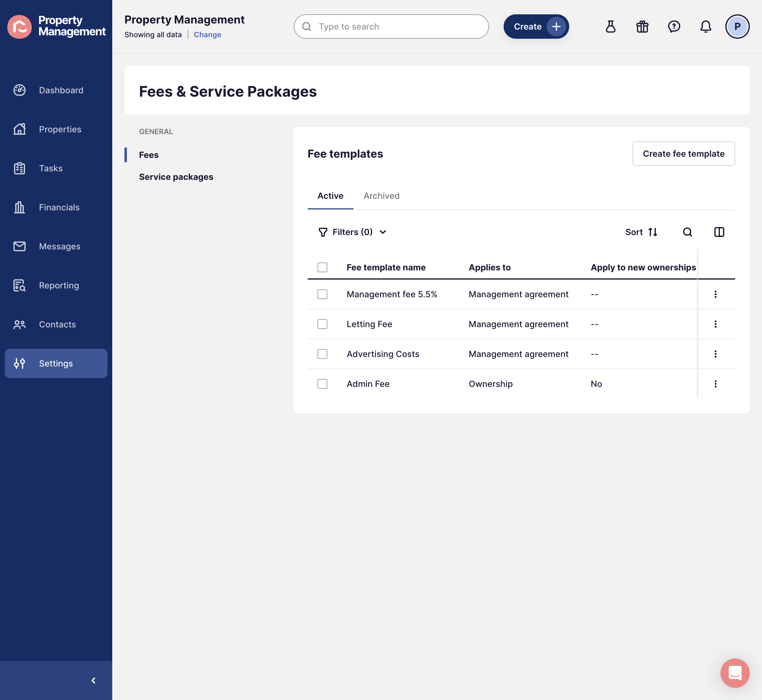The height and width of the screenshot is (700, 762).
Task: Click the Applies to column header
Action: [x=490, y=267]
